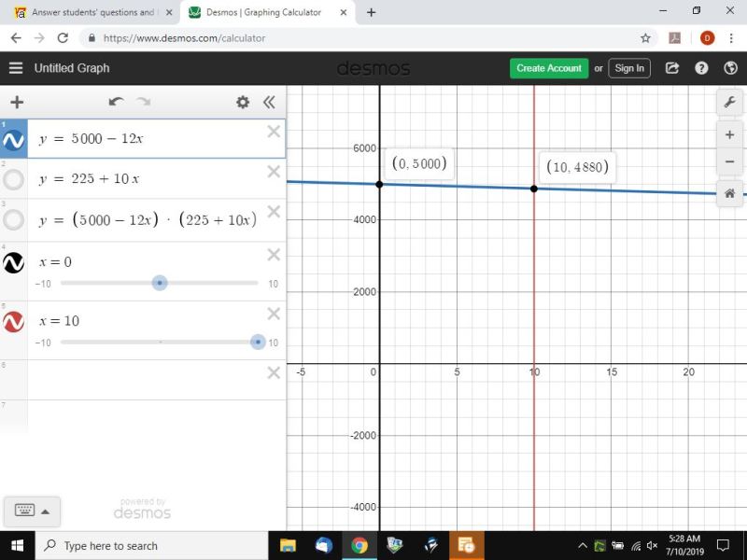747x560 pixels.
Task: Delete the y = 5000 − 12x expression
Action: point(274,132)
